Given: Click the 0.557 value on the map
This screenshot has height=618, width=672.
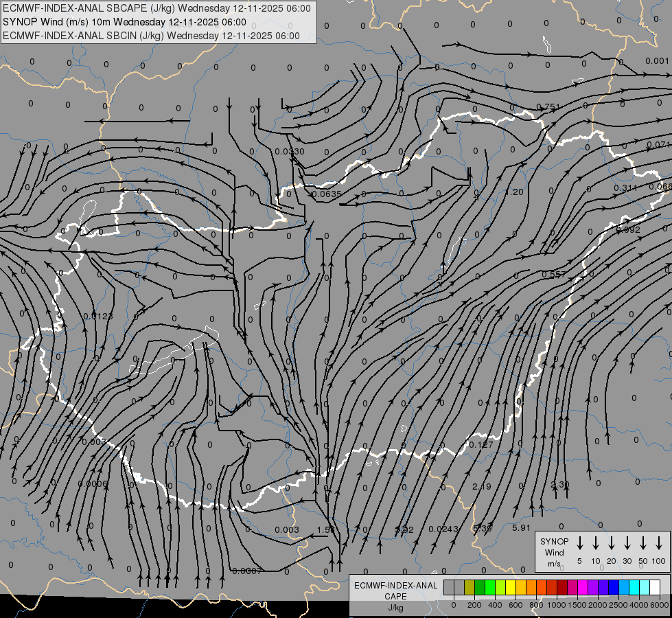Looking at the screenshot, I should pos(554,275).
